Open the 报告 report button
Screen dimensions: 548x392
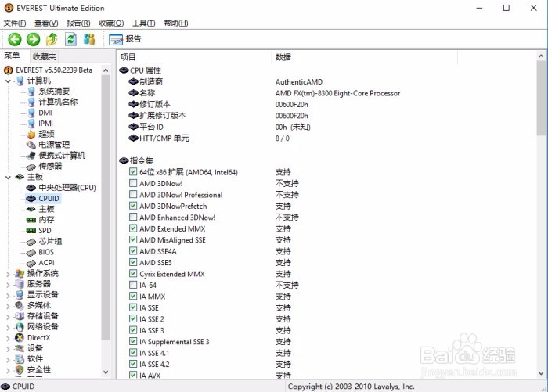[125, 39]
